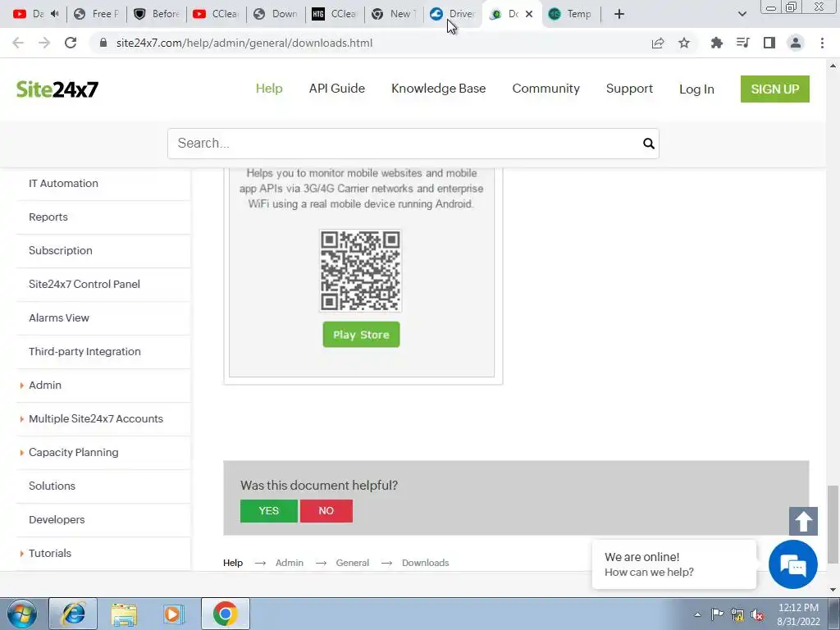Click the Play Store button
Screen dimensions: 840x630
pos(361,335)
